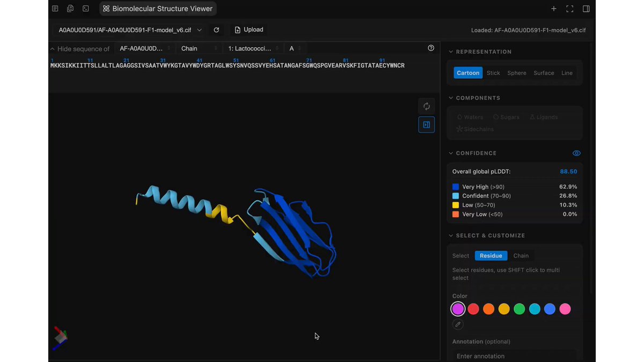Image resolution: width=644 pixels, height=362 pixels.
Task: Toggle Sidechains component
Action: [475, 129]
